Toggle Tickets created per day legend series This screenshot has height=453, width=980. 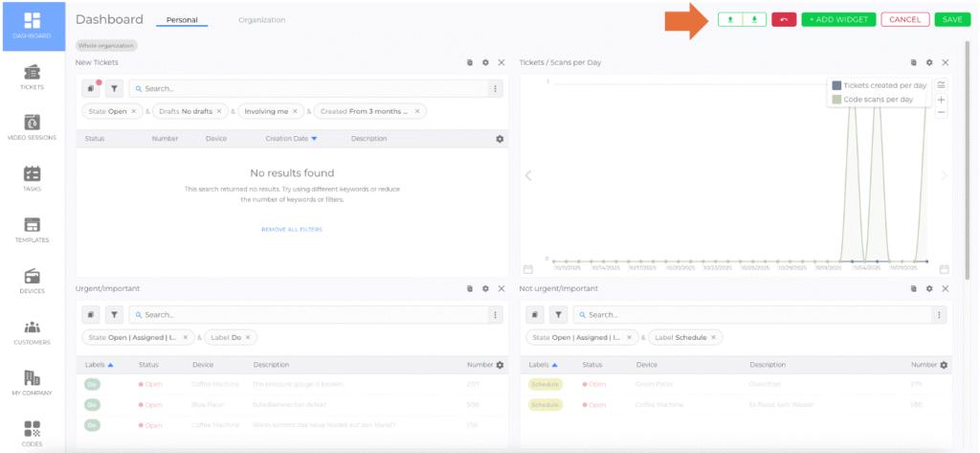(x=880, y=86)
